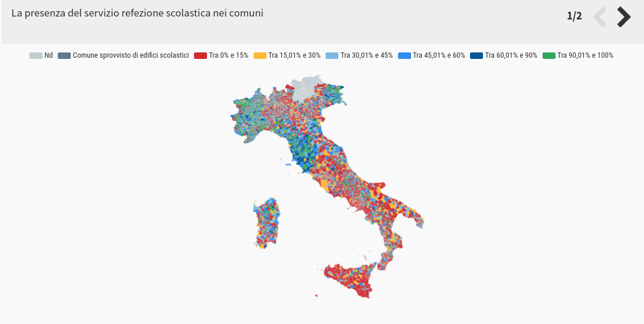Toggle 'Tra 90,01% e 100%' green legend entry
The width and height of the screenshot is (644, 324).
click(578, 55)
